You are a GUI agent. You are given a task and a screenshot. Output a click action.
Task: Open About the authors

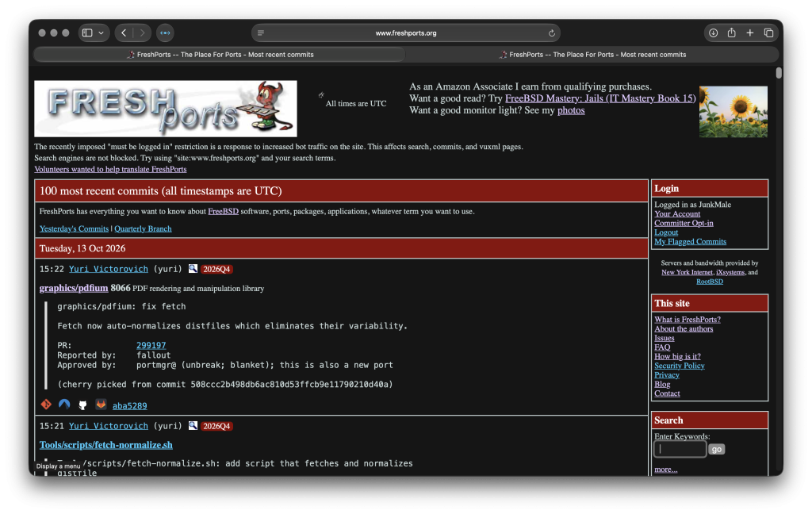pyautogui.click(x=684, y=328)
